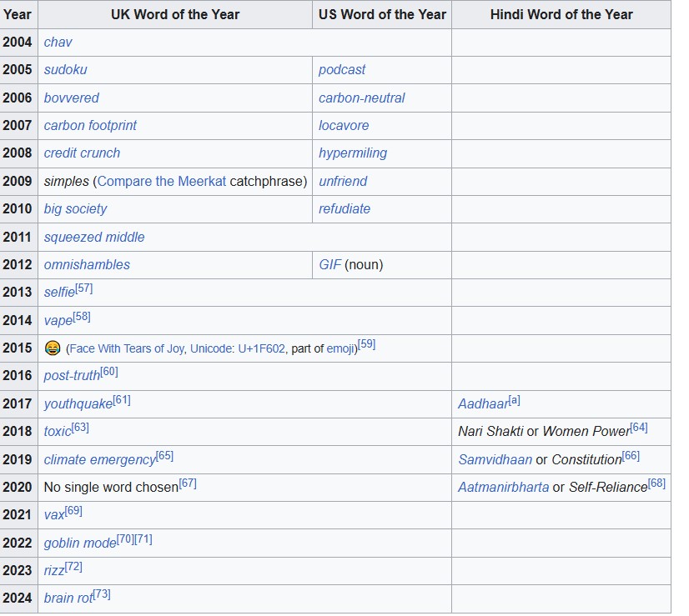Click the 'post-truth' link
Screen dimensions: 689x616
(x=72, y=376)
